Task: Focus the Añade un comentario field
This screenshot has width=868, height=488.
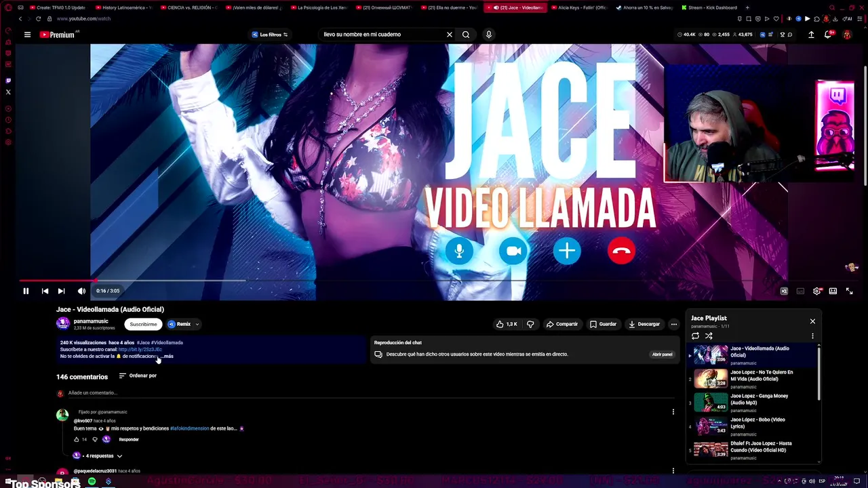Action: (x=370, y=393)
